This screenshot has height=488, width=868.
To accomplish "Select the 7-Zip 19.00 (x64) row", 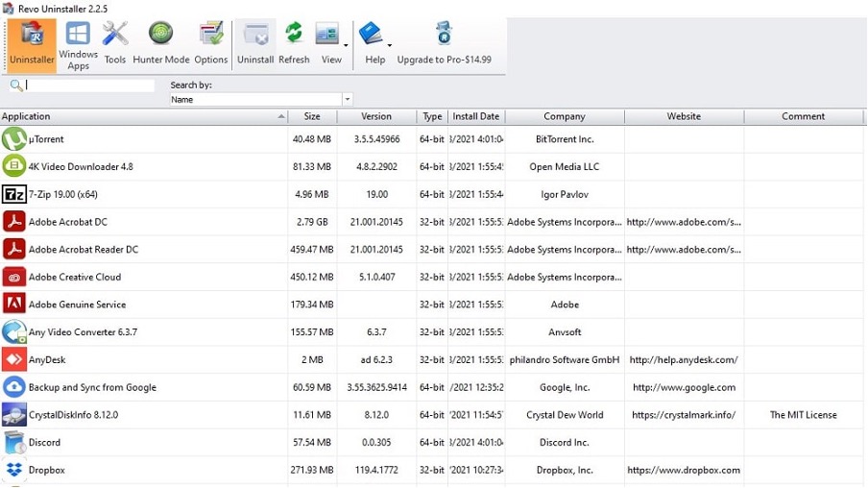I will click(432, 194).
